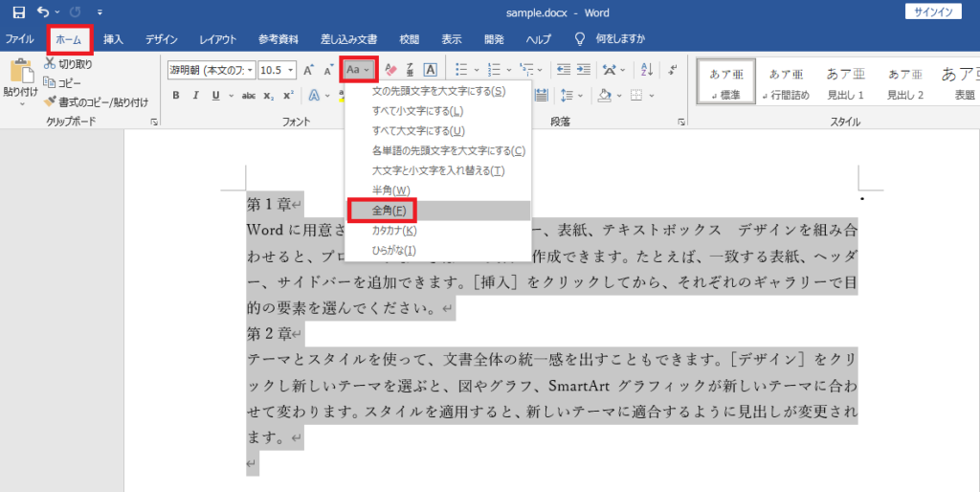Open the font name 游明朝 combo box

pos(212,70)
